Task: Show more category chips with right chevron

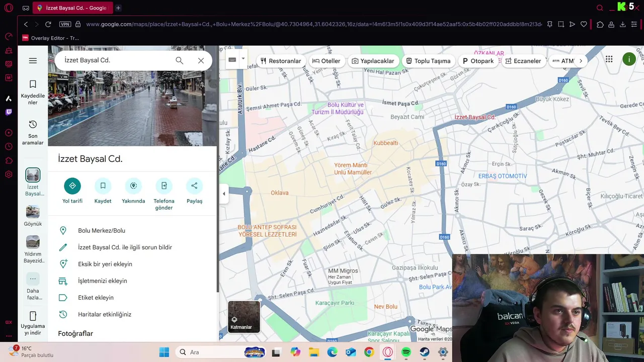Action: tap(581, 61)
